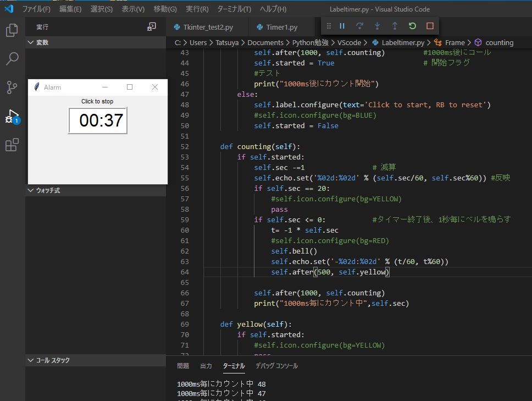Click the Users breadcrumb segment
532x401 pixels.
pos(198,43)
